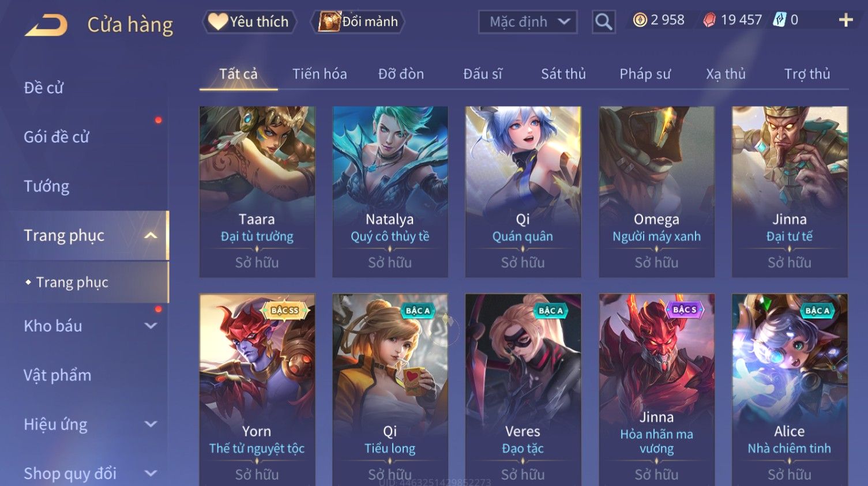Select Yorn Thế tử nguyệt tộc skin
868x486 pixels.
tap(257, 390)
